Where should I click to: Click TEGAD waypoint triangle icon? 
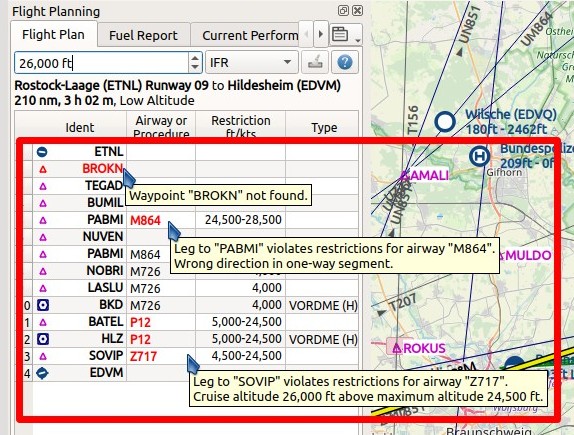click(x=43, y=186)
